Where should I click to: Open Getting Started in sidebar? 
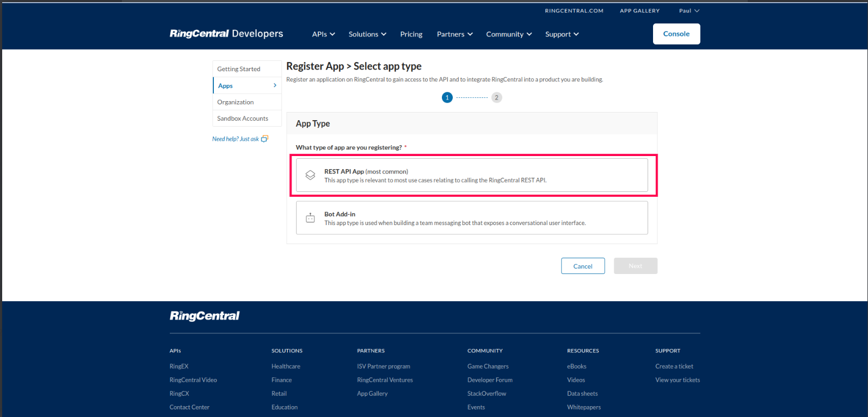pos(247,69)
